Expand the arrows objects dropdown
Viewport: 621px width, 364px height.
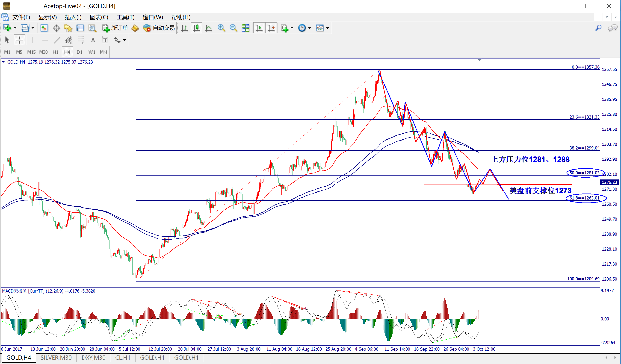click(124, 40)
